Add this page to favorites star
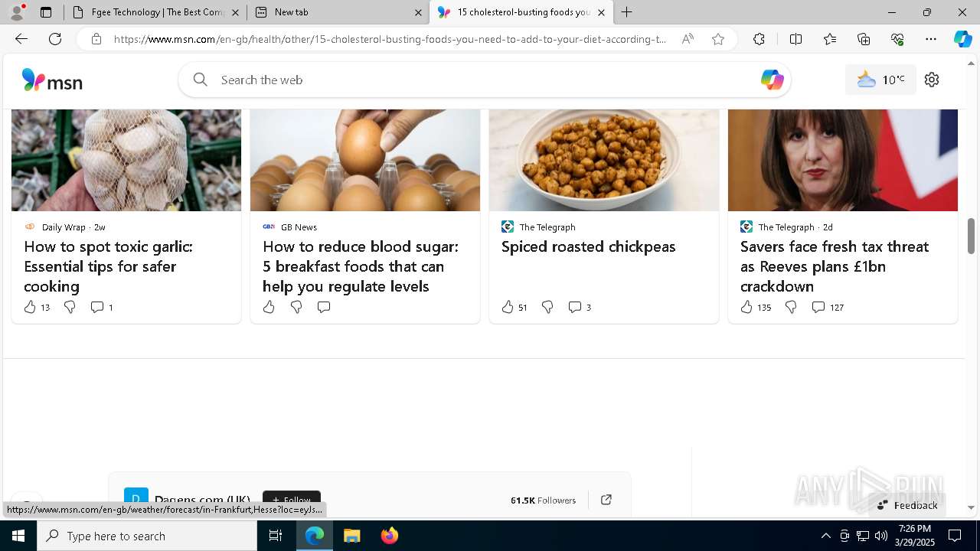Viewport: 980px width, 551px height. (718, 39)
